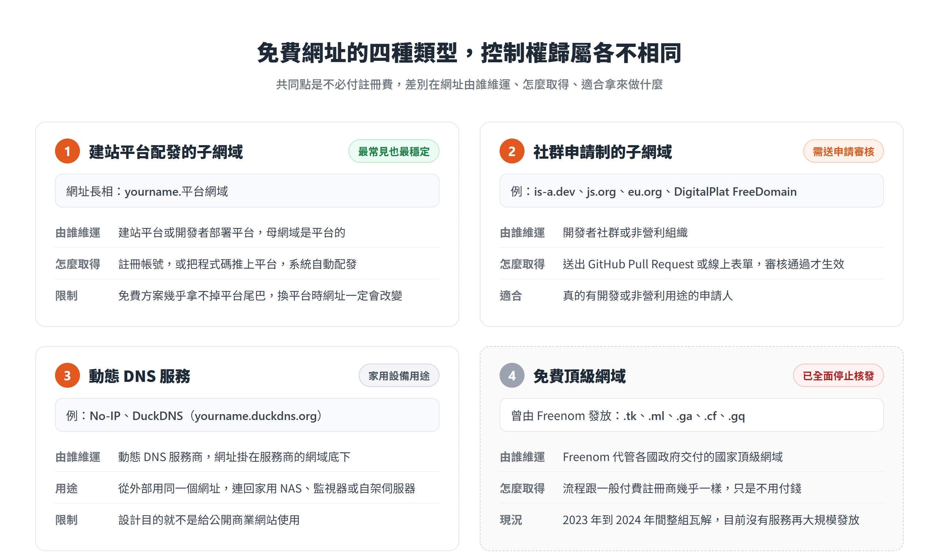Screen dimensions: 939x560
Task: Click the 用途 label in the DNS card
Action: 66,489
